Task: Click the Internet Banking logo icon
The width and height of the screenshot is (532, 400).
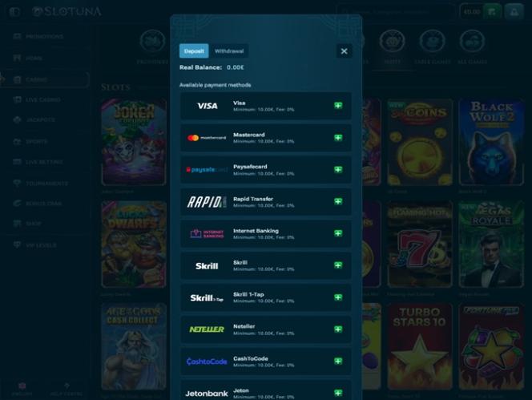Action: (x=207, y=233)
